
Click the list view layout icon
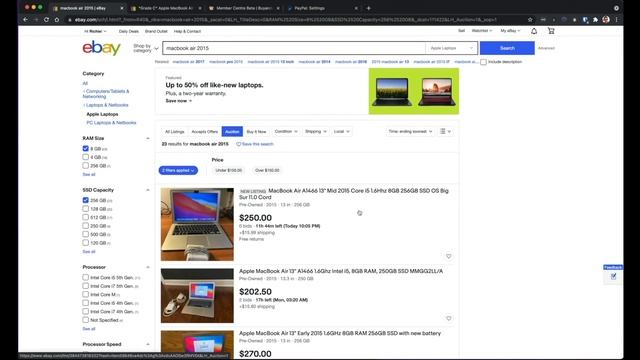(x=445, y=131)
